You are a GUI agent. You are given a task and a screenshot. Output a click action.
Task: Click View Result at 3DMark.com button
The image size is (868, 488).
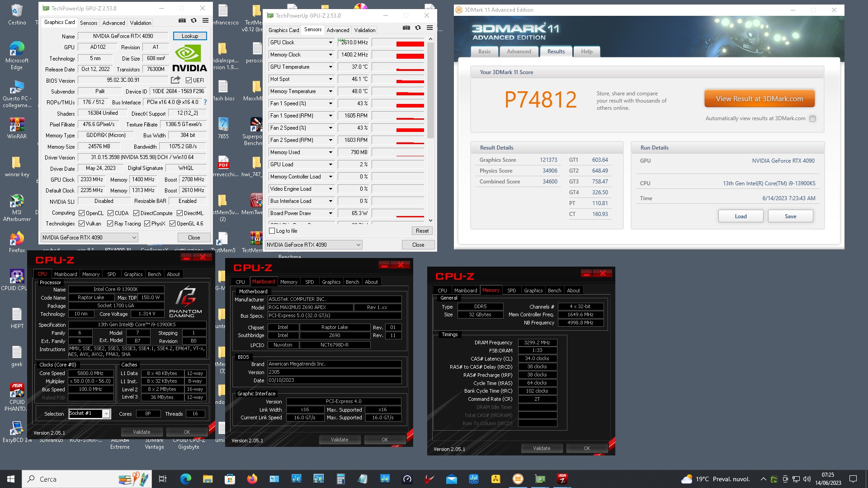759,99
